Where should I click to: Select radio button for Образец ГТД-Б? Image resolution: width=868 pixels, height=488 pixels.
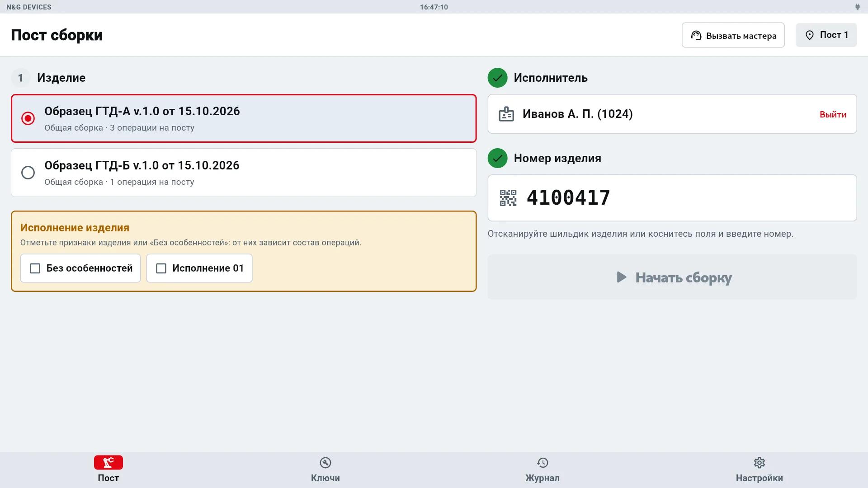point(28,173)
